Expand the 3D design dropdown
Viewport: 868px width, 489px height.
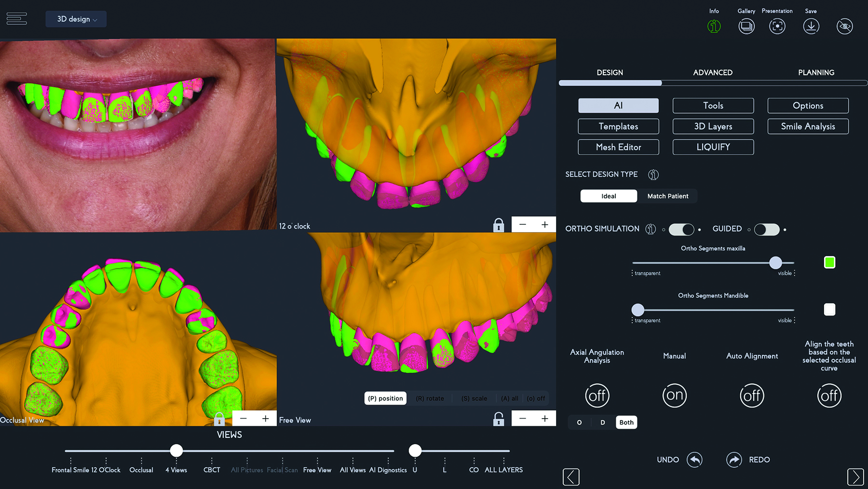click(x=76, y=19)
